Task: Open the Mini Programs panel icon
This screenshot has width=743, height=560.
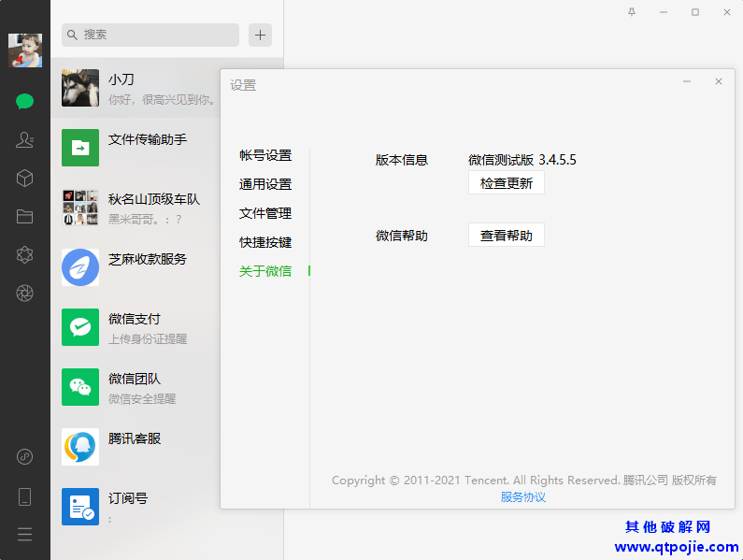Action: (24, 456)
